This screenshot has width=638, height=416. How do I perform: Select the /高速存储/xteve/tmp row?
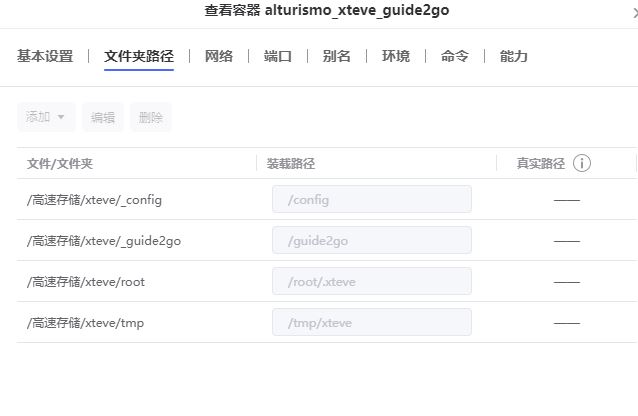[x=85, y=322]
